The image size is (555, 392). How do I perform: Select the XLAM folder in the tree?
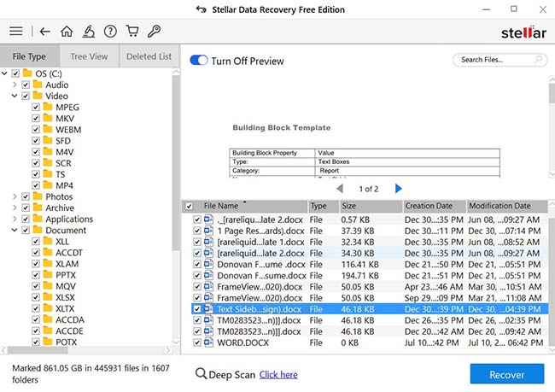point(67,264)
